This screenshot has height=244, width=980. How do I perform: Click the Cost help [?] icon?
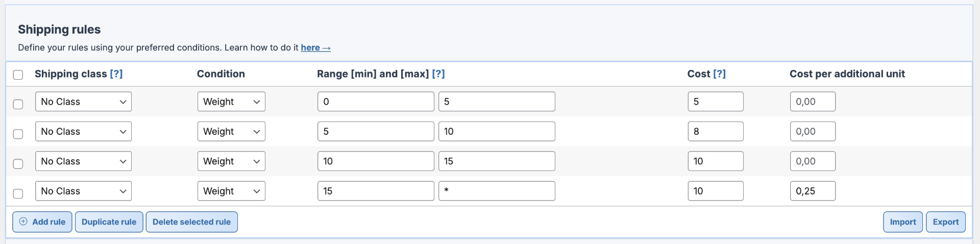tap(719, 74)
